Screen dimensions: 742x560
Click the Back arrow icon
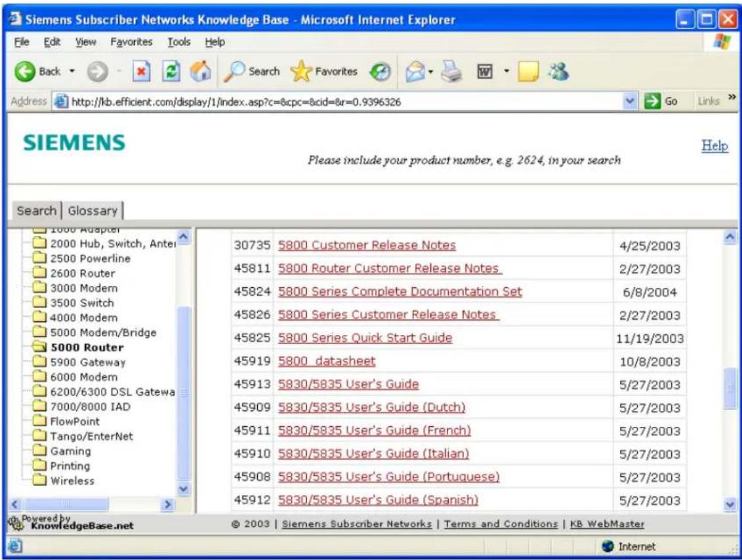click(25, 72)
